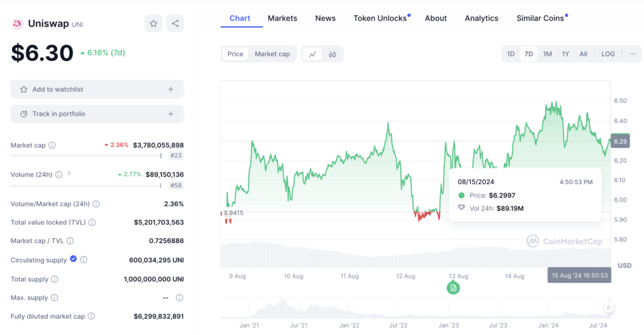Switch to candlestick chart icon
The width and height of the screenshot is (644, 335).
(x=332, y=54)
